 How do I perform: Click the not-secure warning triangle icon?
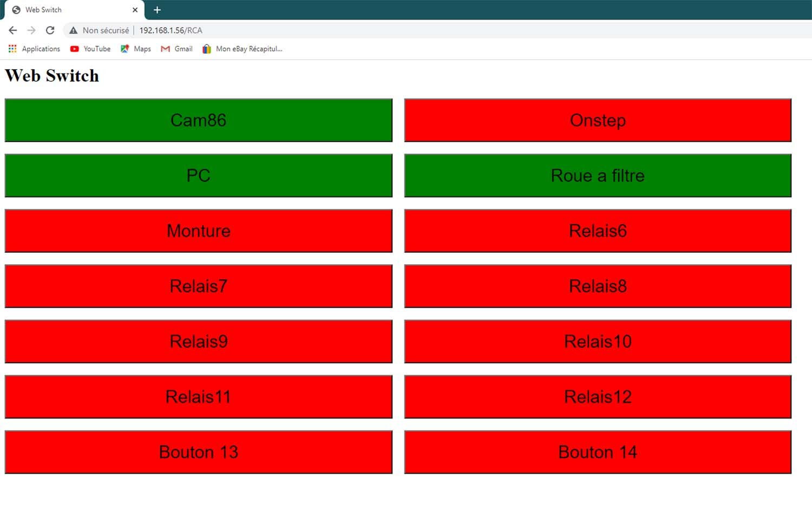click(x=74, y=30)
